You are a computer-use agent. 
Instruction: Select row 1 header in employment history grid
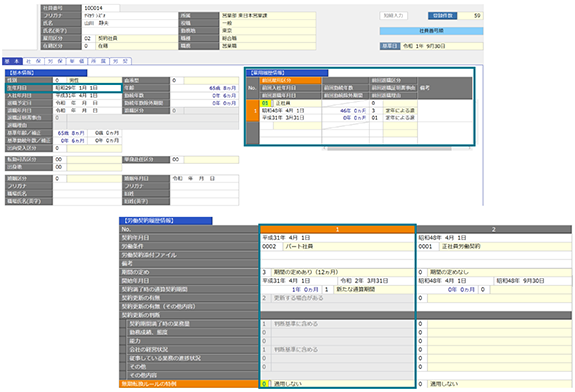click(253, 110)
